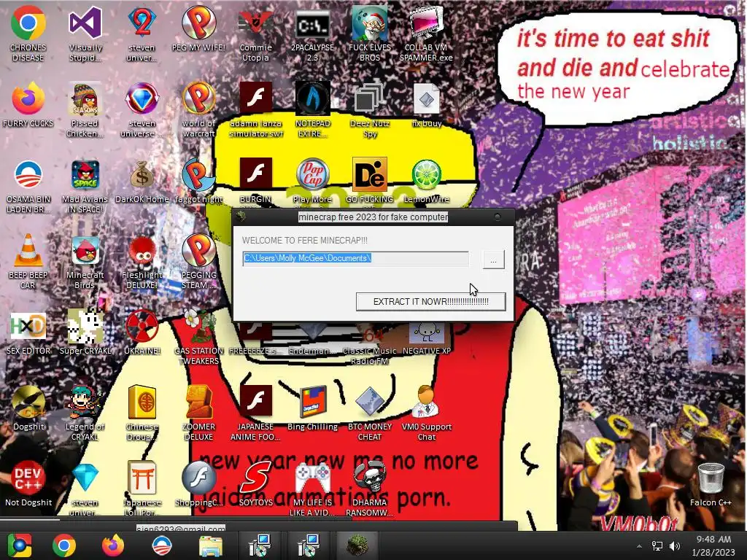
Task: Open the BEEP BEEP CAR traffic cone icon
Action: pos(28,251)
